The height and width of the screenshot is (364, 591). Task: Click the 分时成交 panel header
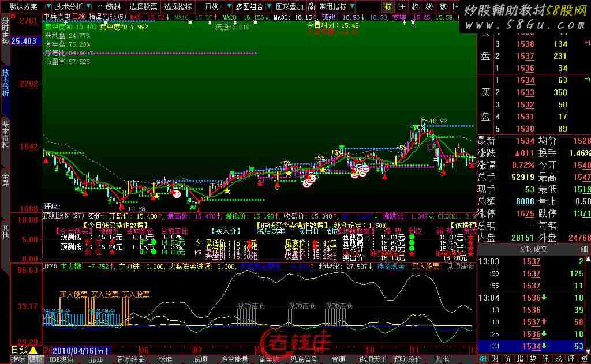tap(533, 249)
